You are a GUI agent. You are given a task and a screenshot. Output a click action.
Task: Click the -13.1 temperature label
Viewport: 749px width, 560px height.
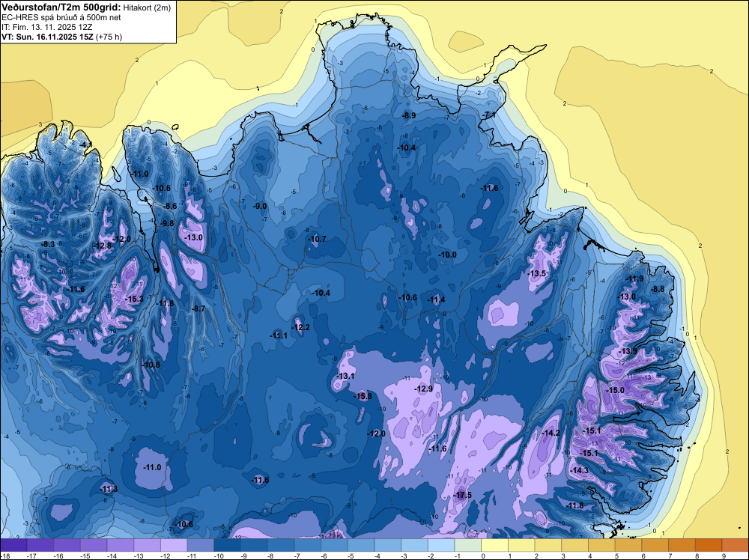click(345, 376)
